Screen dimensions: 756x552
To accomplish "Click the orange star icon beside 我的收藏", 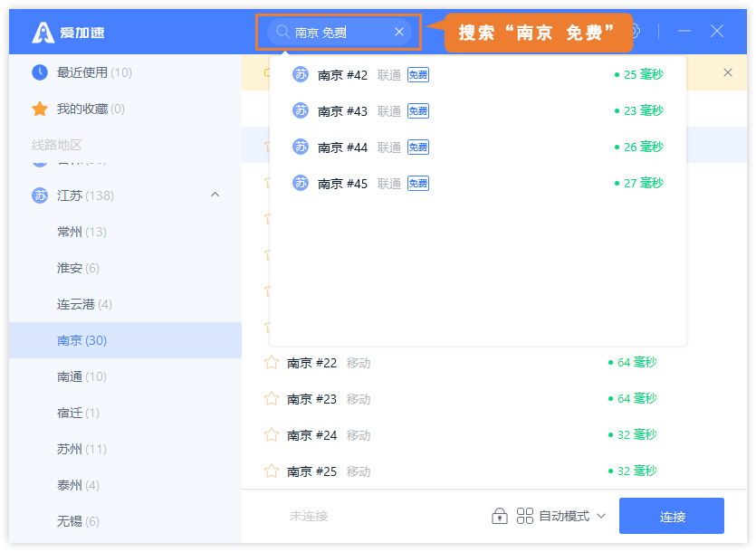I will [x=40, y=109].
